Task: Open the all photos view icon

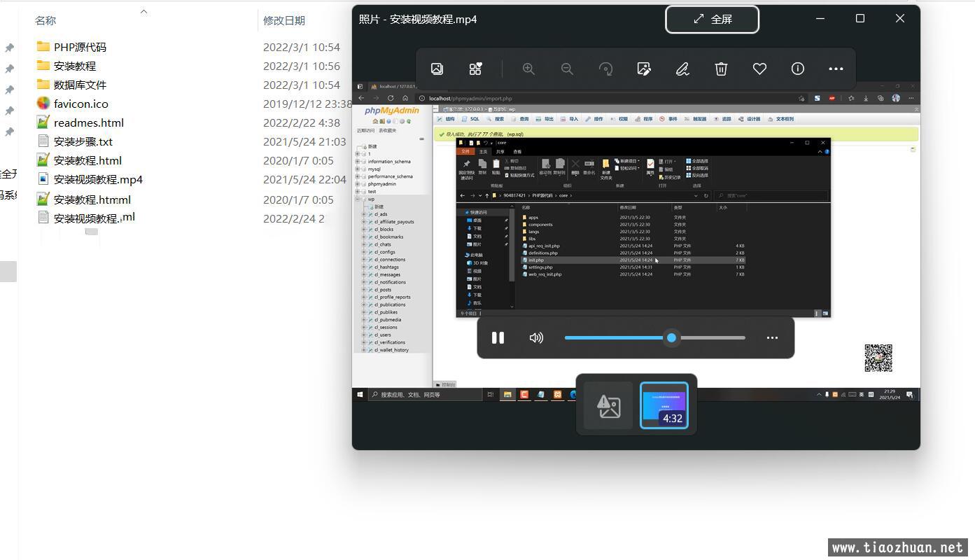Action: 437,69
